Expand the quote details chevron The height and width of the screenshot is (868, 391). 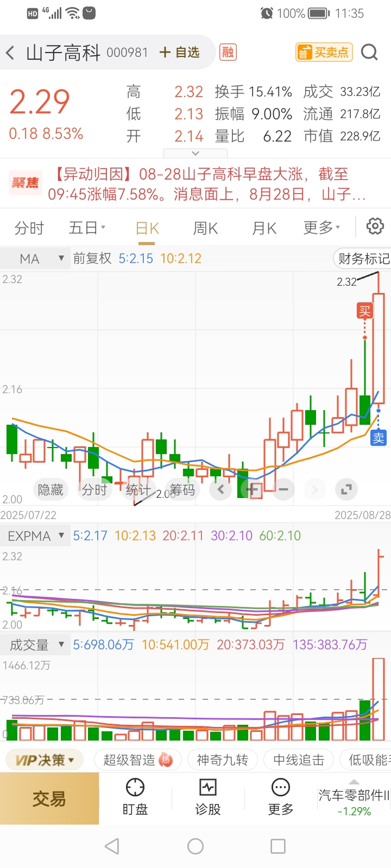[x=196, y=153]
